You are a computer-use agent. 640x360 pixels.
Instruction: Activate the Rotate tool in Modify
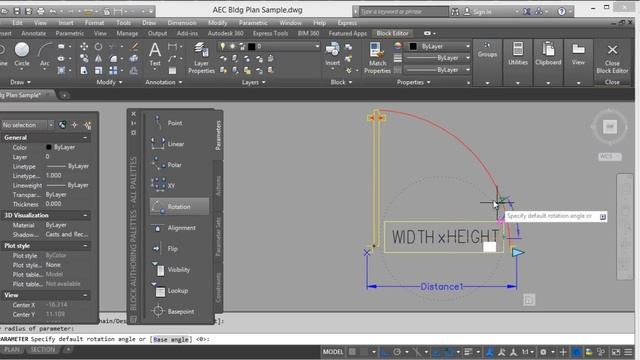pyautogui.click(x=98, y=46)
